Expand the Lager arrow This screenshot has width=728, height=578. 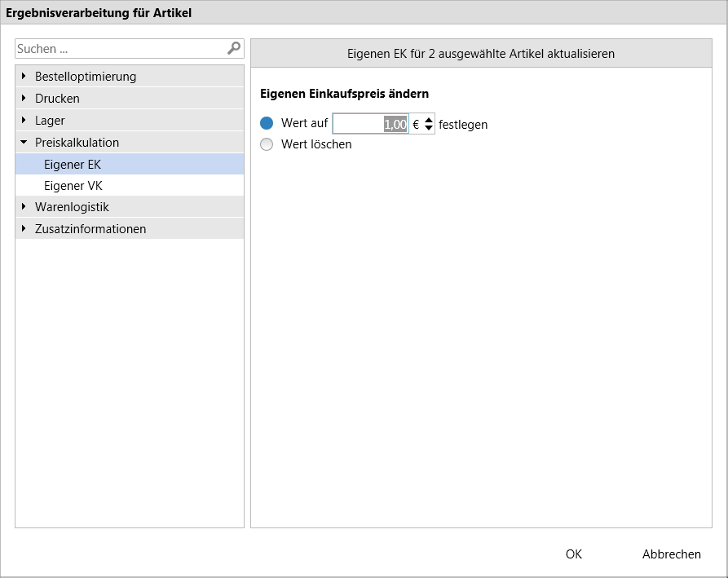coord(24,120)
